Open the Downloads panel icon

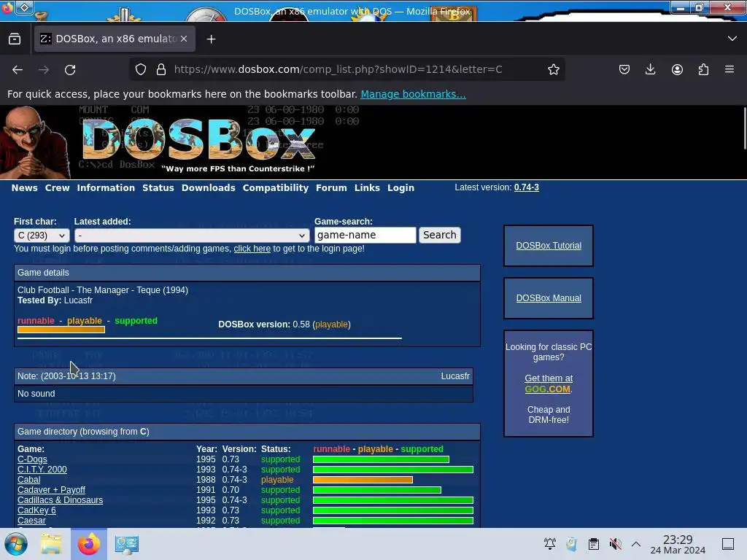(650, 69)
